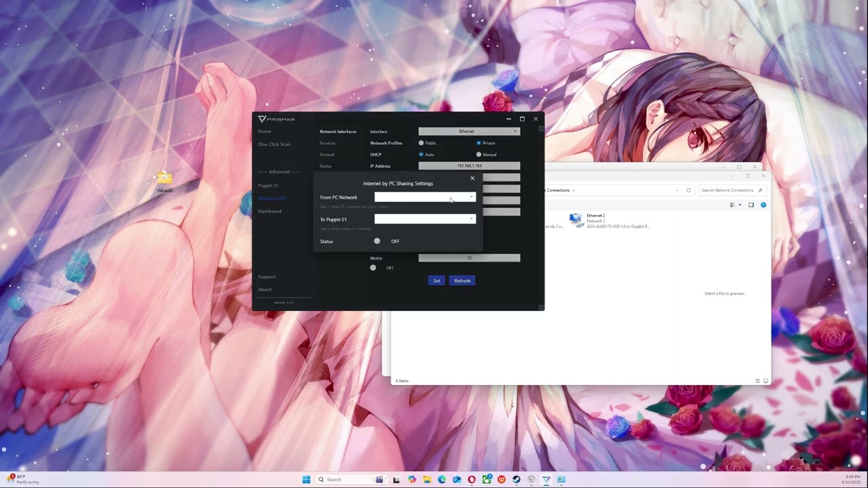
Task: Click the PrismXR logo
Action: [276, 119]
